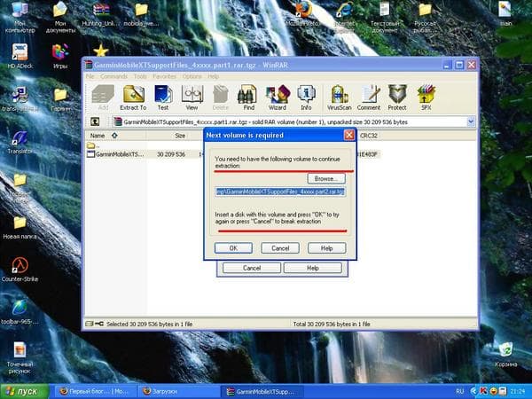532x399 pixels.
Task: Go up one folder level icon
Action: (x=96, y=121)
